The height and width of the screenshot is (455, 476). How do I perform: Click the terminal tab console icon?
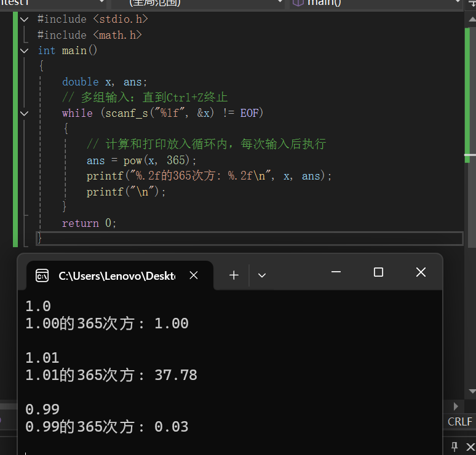(x=42, y=275)
